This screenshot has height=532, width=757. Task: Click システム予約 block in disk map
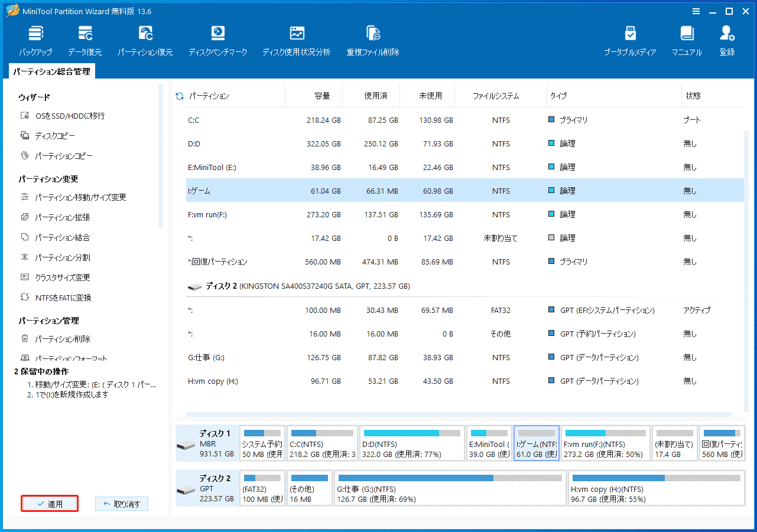(262, 443)
